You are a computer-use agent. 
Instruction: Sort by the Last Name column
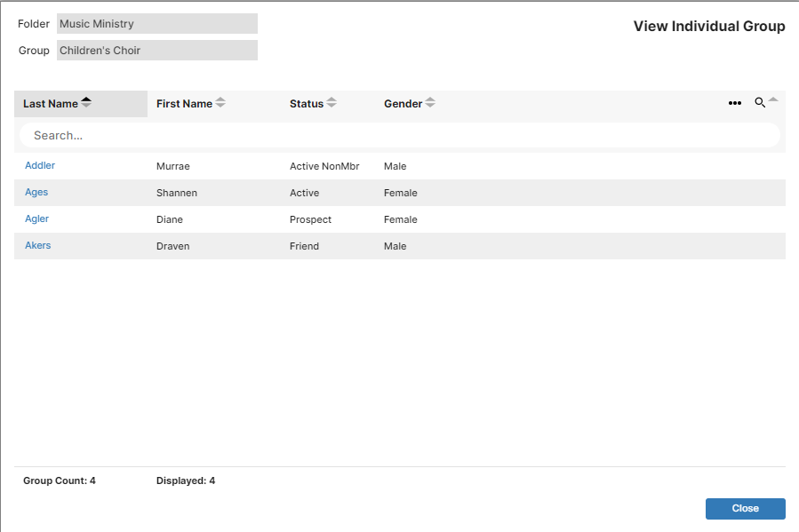[57, 104]
